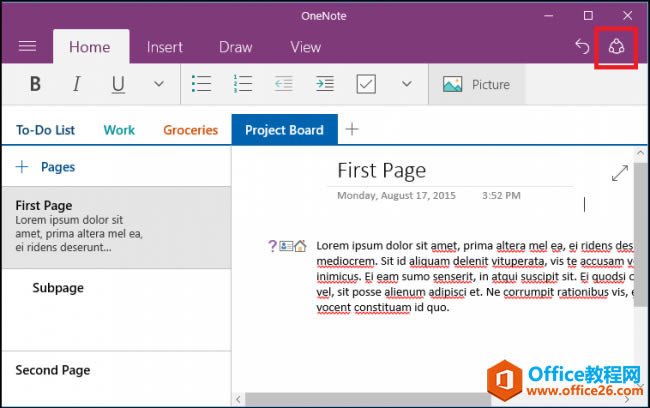The height and width of the screenshot is (408, 650).
Task: Toggle Bold formatting
Action: (x=35, y=84)
